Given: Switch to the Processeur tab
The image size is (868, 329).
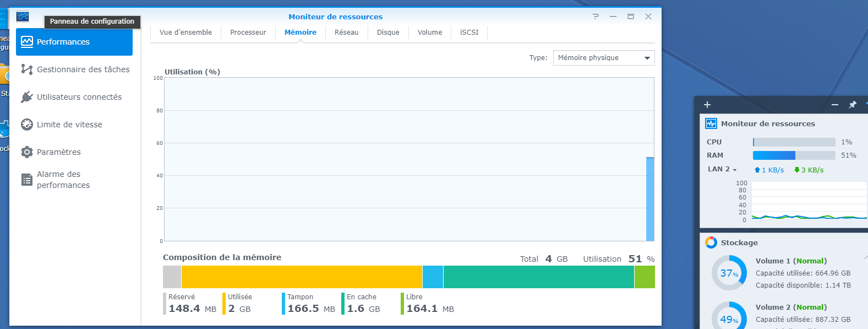Looking at the screenshot, I should click(248, 33).
